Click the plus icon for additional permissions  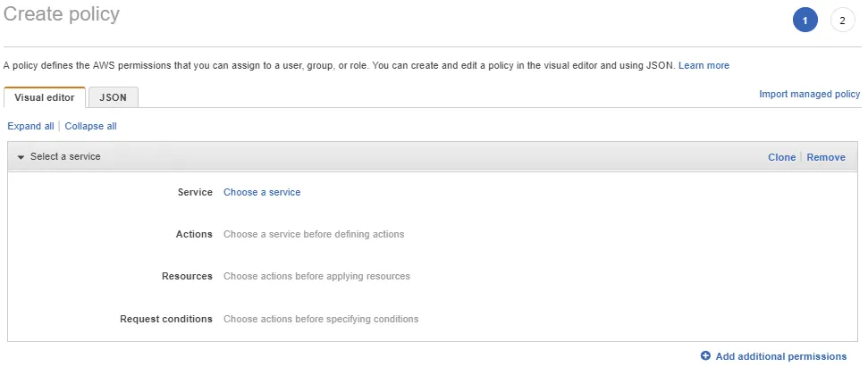tap(705, 356)
